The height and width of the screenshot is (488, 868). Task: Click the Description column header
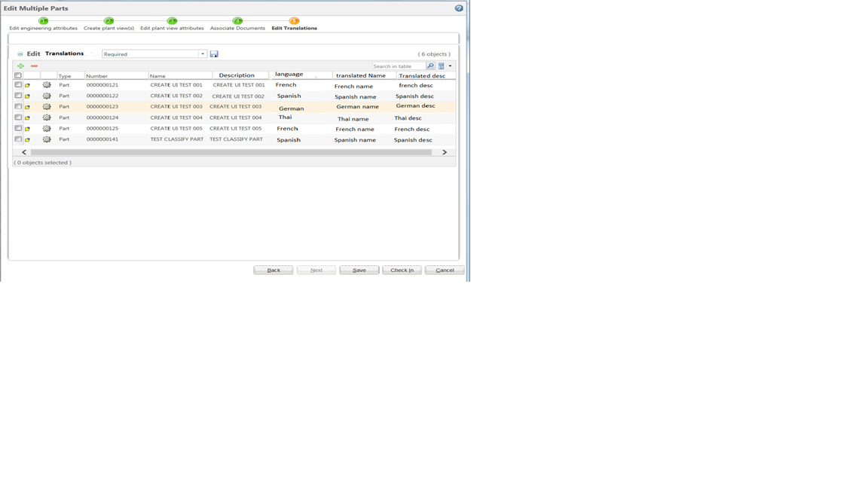(237, 75)
